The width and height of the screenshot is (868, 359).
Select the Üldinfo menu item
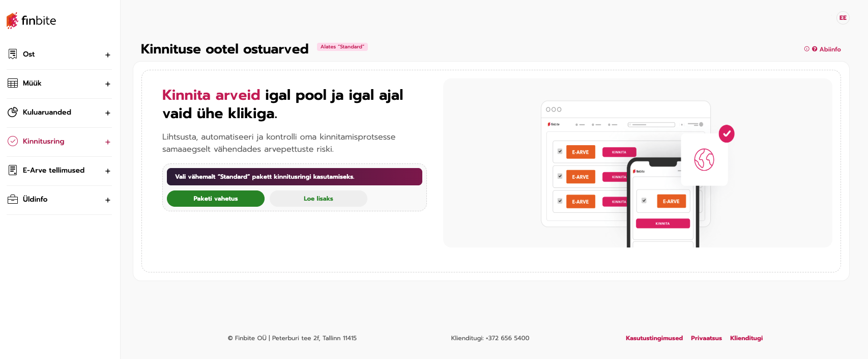point(35,199)
